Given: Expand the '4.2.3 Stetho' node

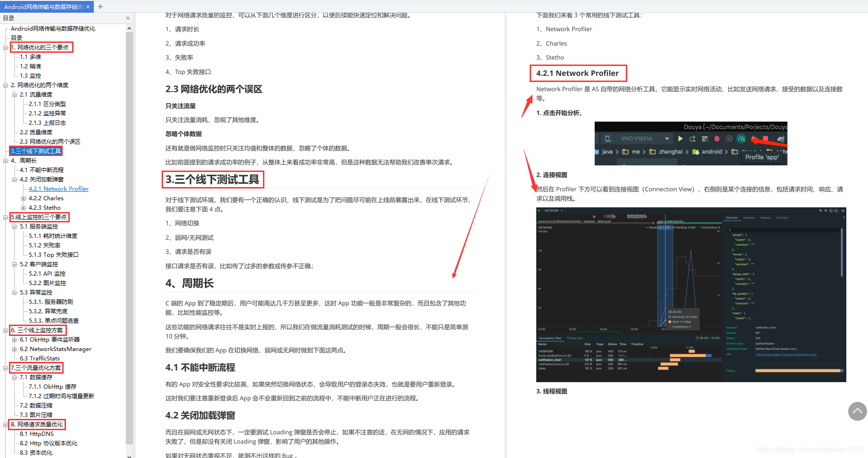Looking at the screenshot, I should pyautogui.click(x=24, y=208).
